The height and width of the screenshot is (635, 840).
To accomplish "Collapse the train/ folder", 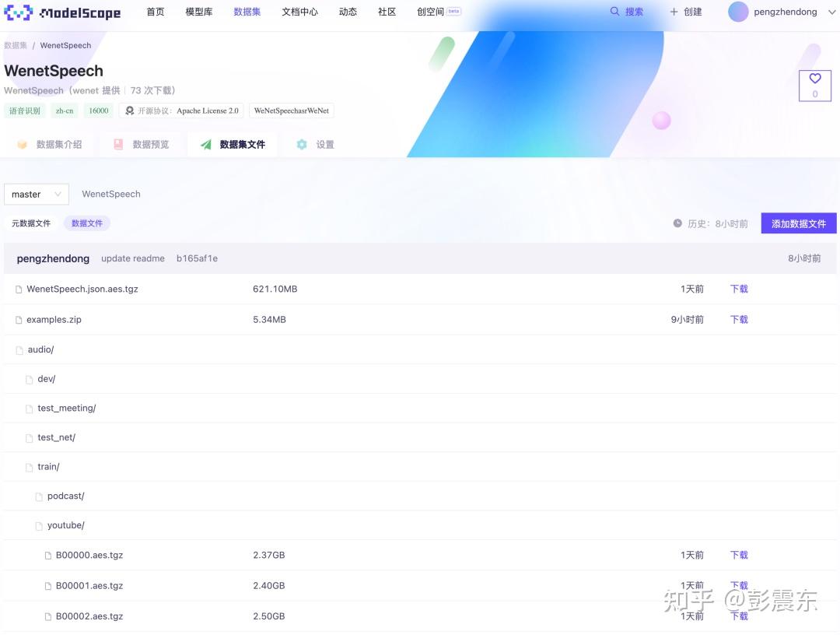I will click(x=48, y=467).
